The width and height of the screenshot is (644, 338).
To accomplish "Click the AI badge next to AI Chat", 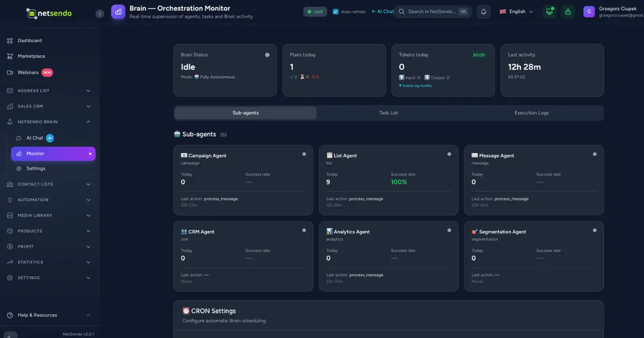I will pos(50,138).
